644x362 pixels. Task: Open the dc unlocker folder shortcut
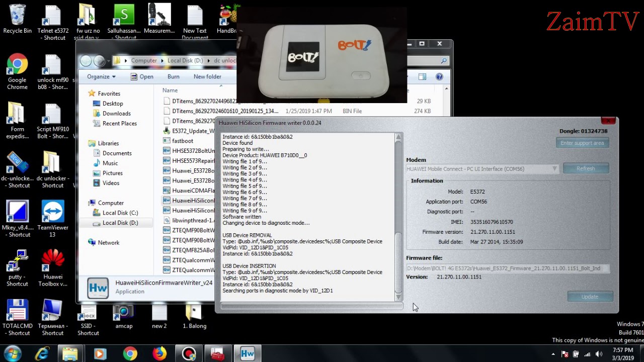coord(53,170)
